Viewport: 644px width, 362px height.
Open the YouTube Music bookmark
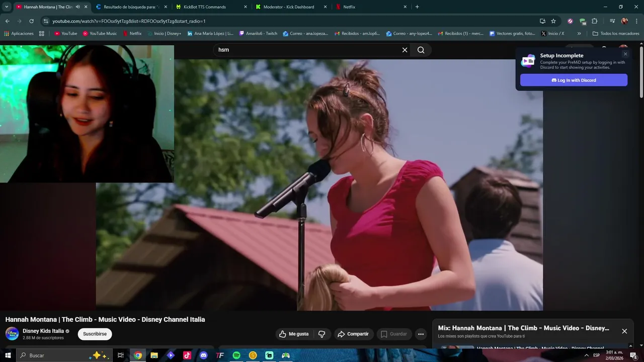[x=100, y=34]
